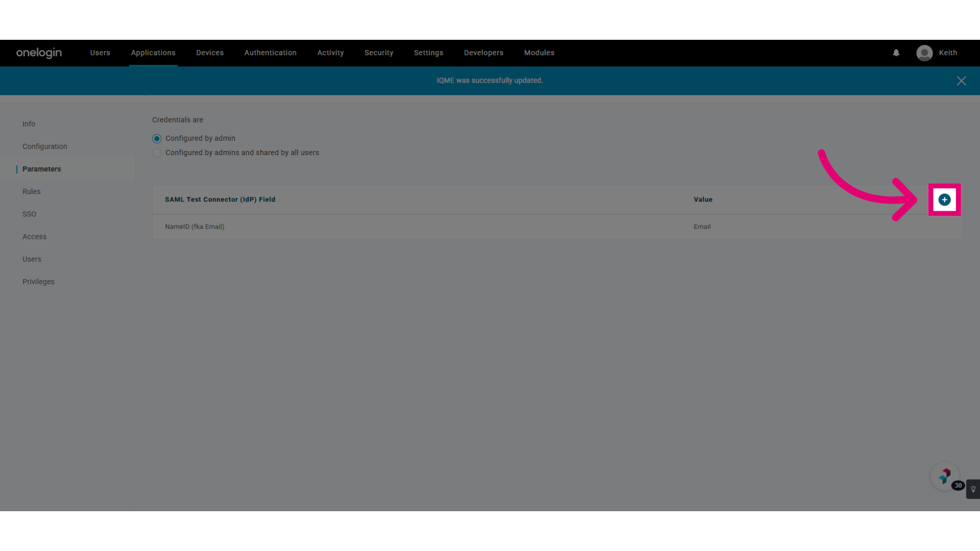980x551 pixels.
Task: Open the Keith account menu
Action: pos(948,53)
